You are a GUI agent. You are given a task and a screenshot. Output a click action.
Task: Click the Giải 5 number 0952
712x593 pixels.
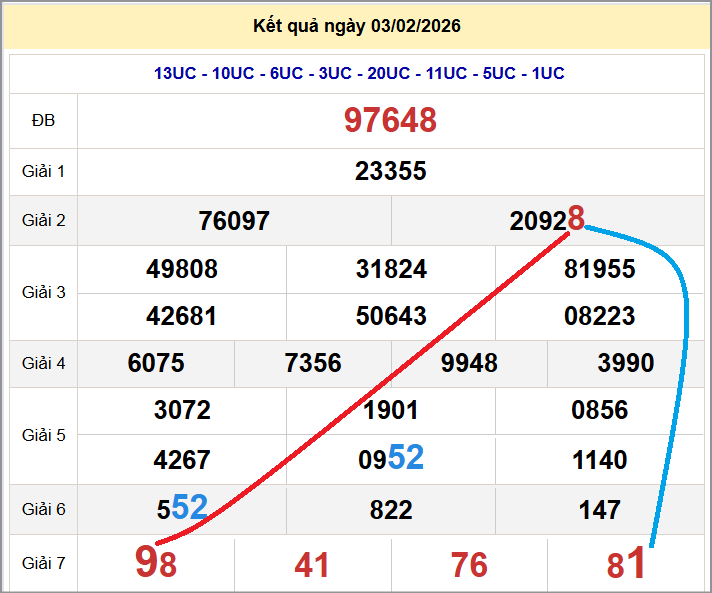click(390, 459)
